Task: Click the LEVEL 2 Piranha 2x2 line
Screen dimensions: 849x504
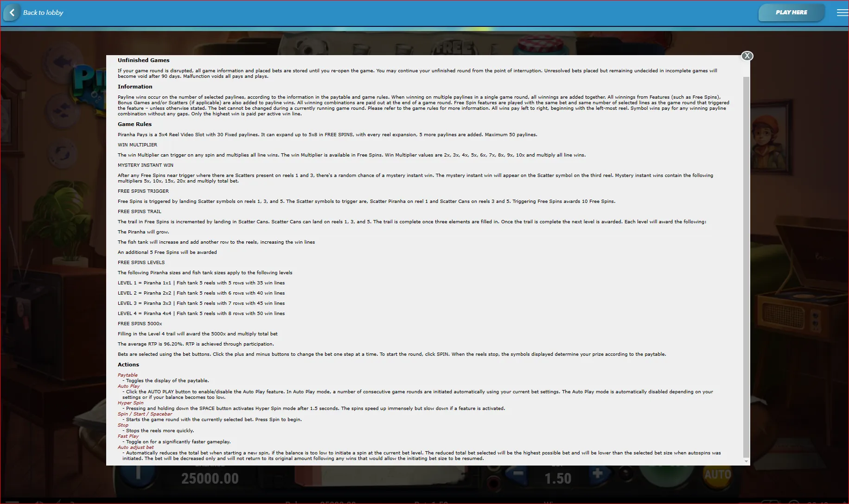Action: (x=201, y=293)
